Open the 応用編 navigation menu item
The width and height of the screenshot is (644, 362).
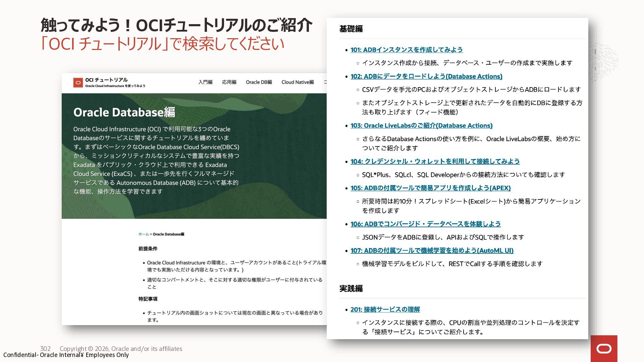[229, 82]
